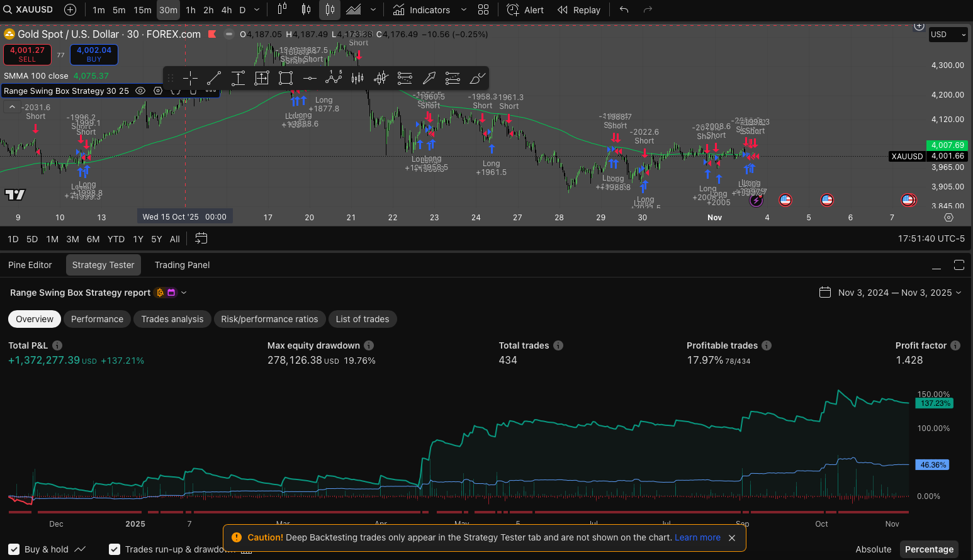Switch to the Pine Editor tab
Image resolution: width=973 pixels, height=560 pixels.
(30, 265)
